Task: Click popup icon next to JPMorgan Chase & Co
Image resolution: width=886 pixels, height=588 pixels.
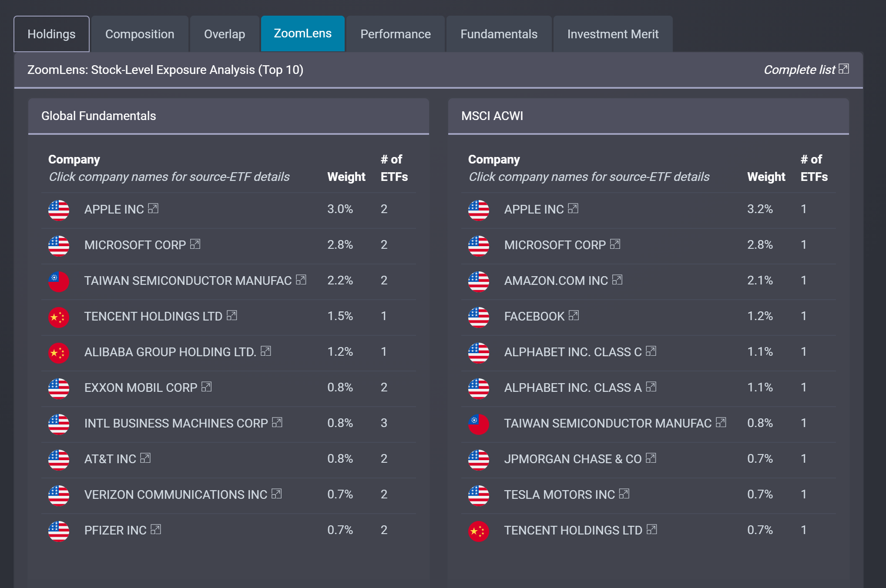Action: tap(651, 458)
